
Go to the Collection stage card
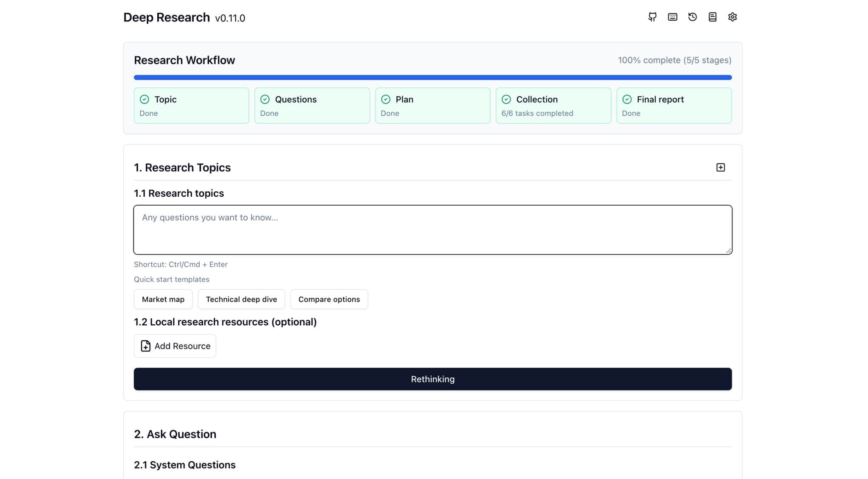point(553,106)
